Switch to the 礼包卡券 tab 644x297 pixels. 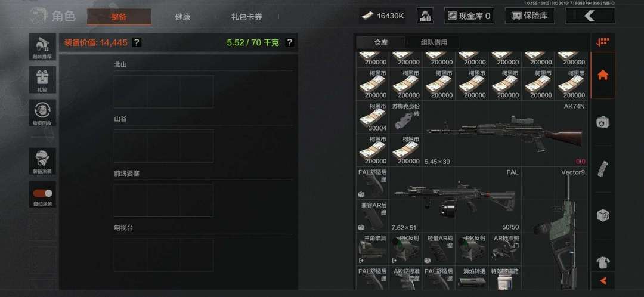[x=246, y=17]
